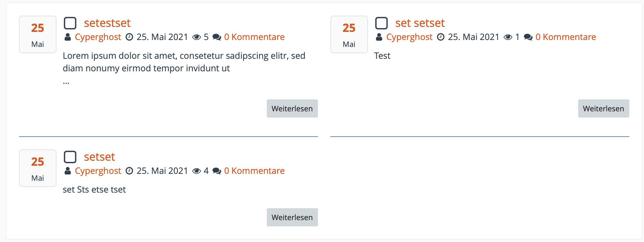Click Weiterlesen for the setestset post
This screenshot has width=644, height=242.
point(292,108)
